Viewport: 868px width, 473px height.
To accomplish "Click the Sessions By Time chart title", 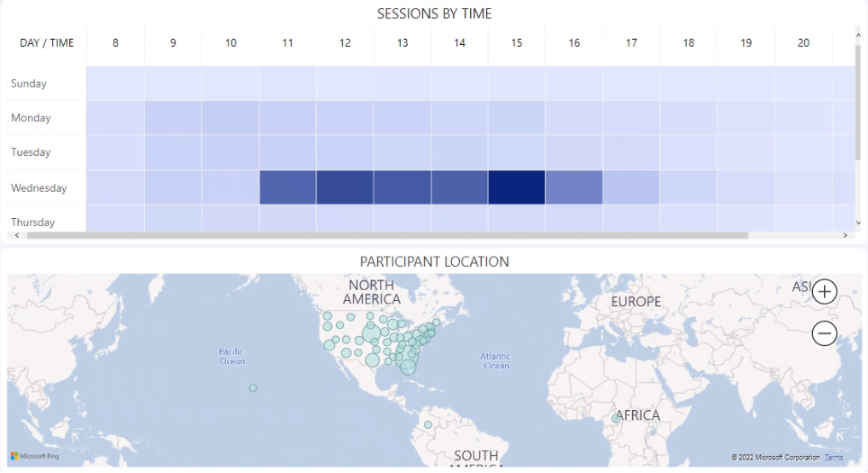I will click(434, 14).
